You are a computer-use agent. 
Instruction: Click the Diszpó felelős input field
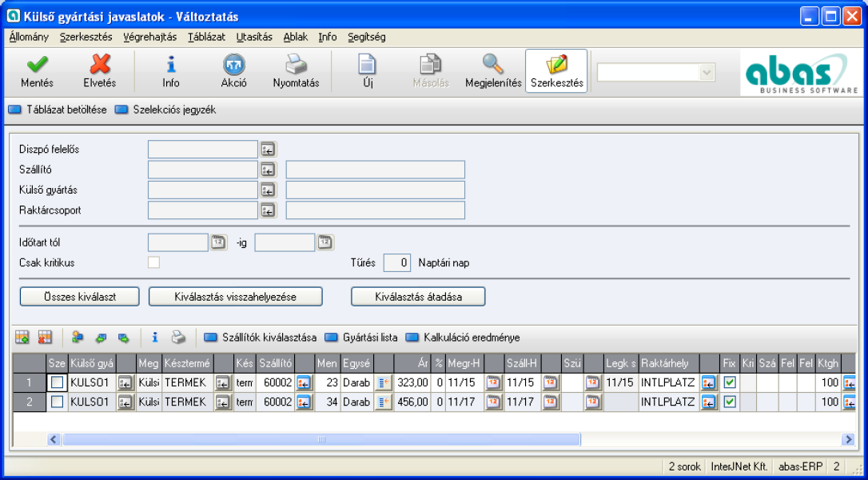[x=203, y=150]
